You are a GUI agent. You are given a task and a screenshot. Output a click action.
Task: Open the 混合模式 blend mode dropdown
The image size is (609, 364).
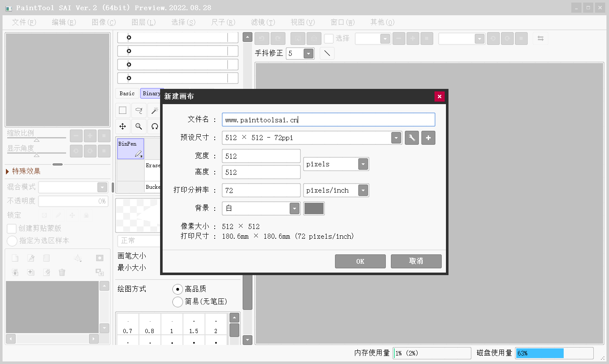pyautogui.click(x=74, y=187)
